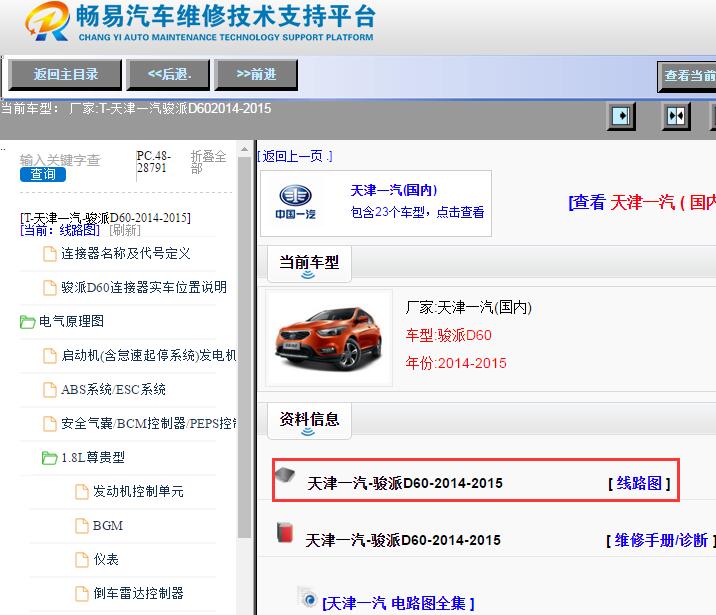
Task: Click the 维修手册/诊断 entry title 天津一汽-骏派D60-2014-2015
Action: 403,540
